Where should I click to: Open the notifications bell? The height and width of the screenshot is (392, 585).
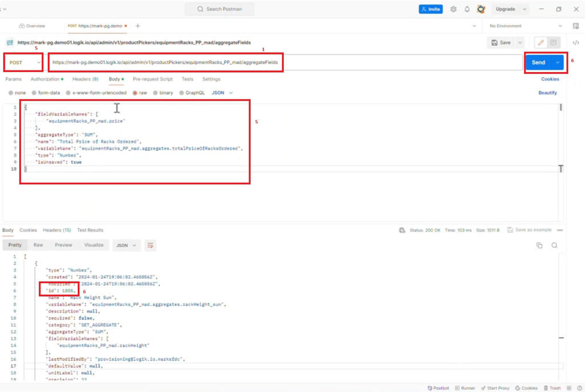click(467, 9)
